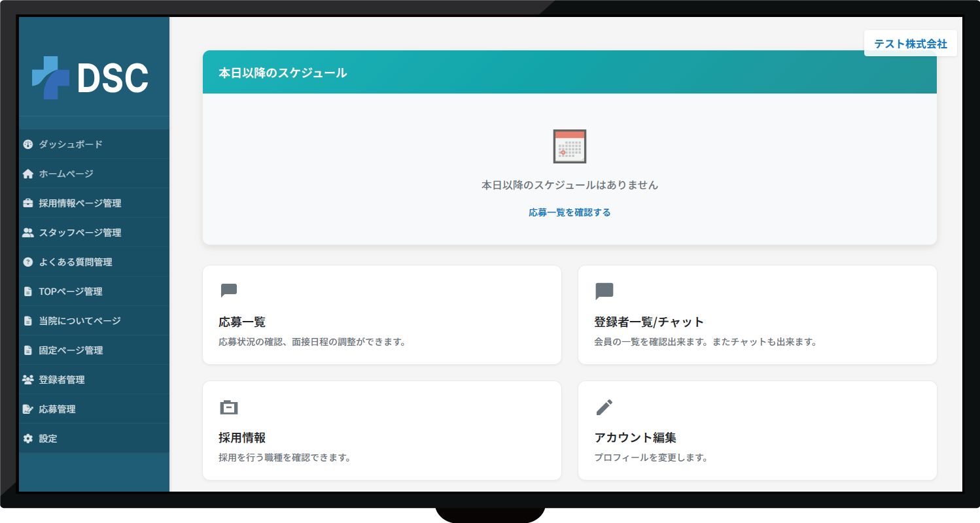The width and height of the screenshot is (980, 523).
Task: Open the 登録者管理 sidebar menu item
Action: tap(63, 379)
